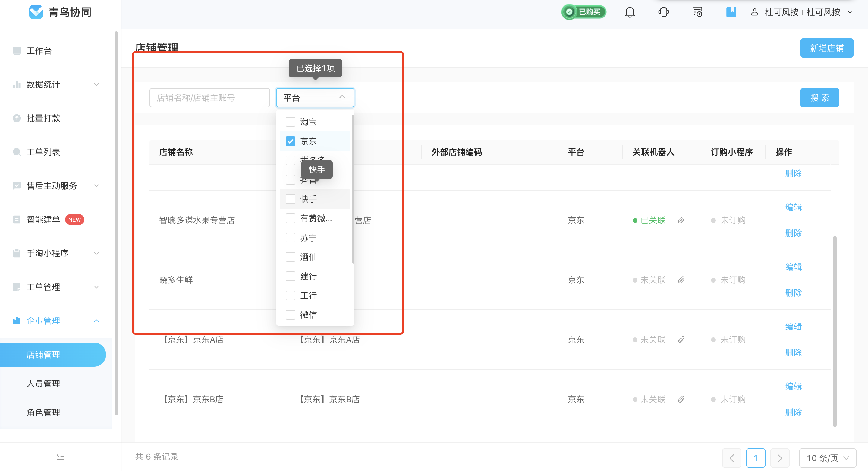Check the 建行 platform checkbox
This screenshot has width=868, height=471.
coord(290,276)
